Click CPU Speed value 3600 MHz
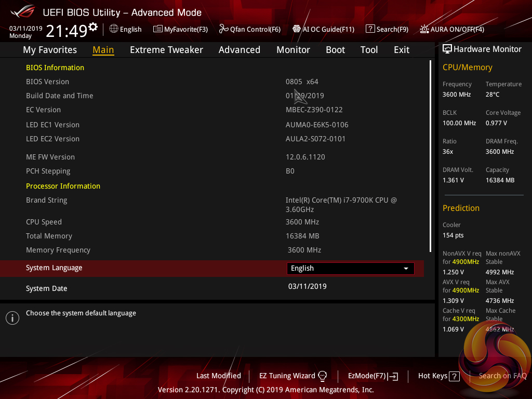Viewport: 532px width, 399px height. (x=302, y=222)
